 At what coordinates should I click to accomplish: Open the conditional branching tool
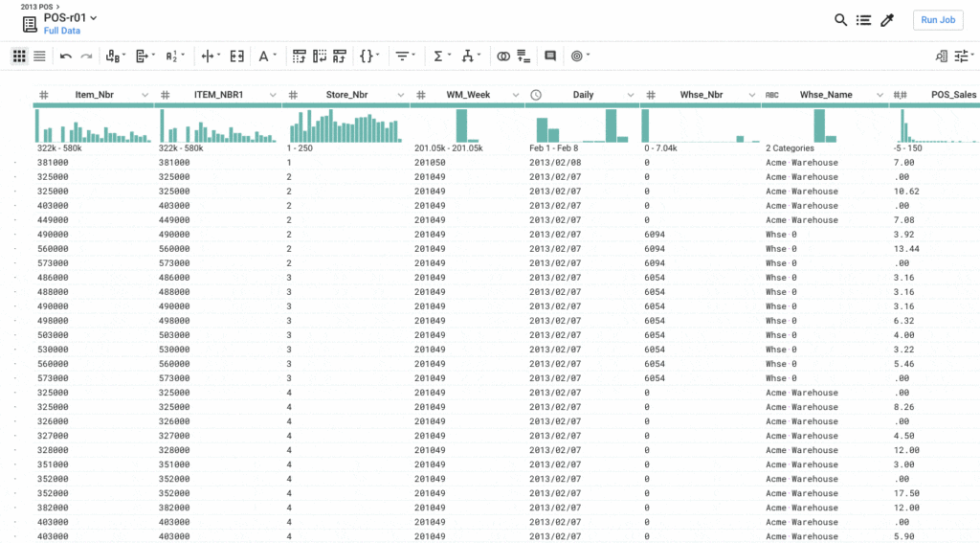pyautogui.click(x=471, y=57)
